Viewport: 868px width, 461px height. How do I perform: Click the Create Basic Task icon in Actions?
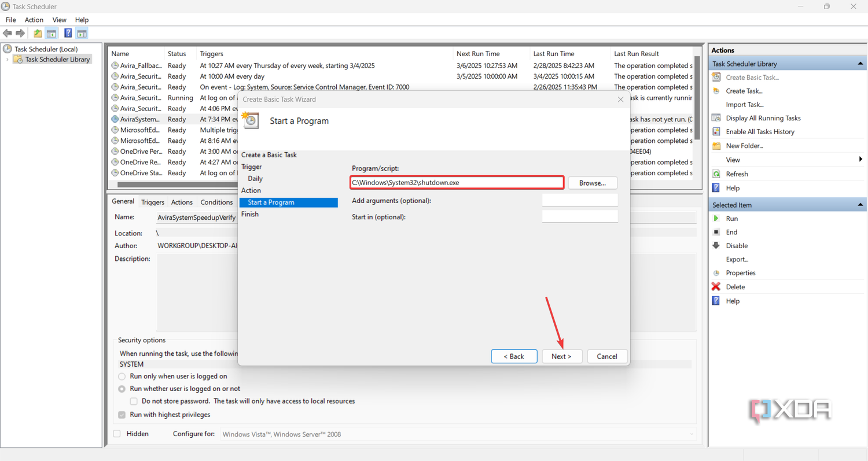click(716, 77)
